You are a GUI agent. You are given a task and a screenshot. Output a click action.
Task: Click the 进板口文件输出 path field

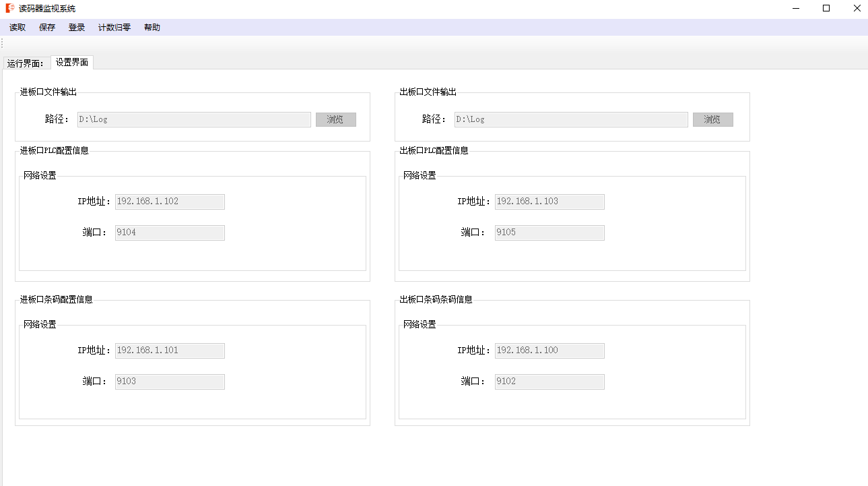tap(194, 119)
